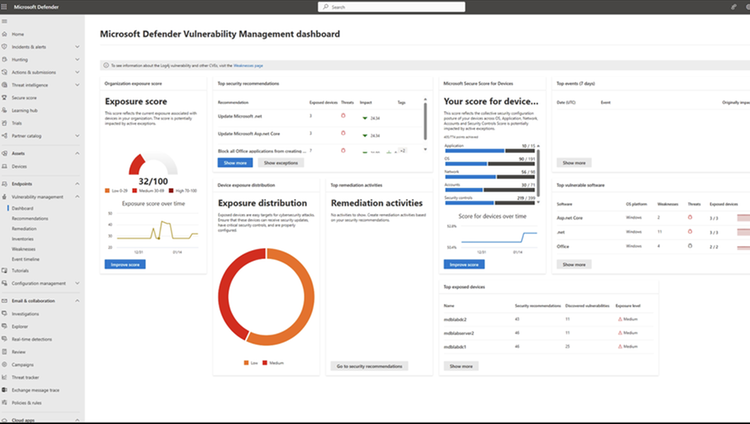Click Improve score under Exposure score
This screenshot has height=424, width=750.
point(125,264)
